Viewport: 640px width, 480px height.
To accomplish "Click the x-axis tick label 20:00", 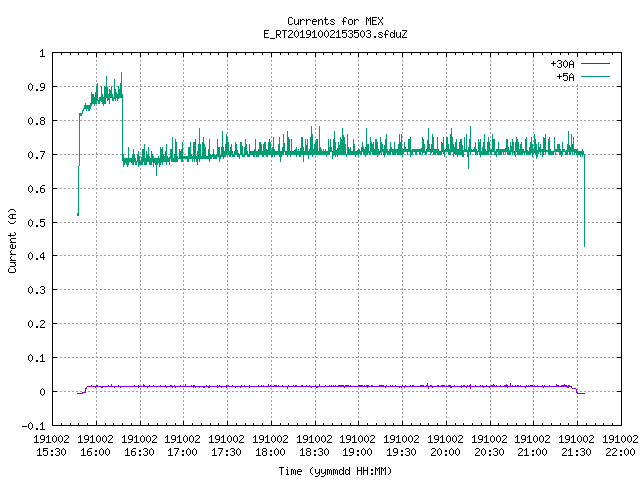I will click(445, 452).
